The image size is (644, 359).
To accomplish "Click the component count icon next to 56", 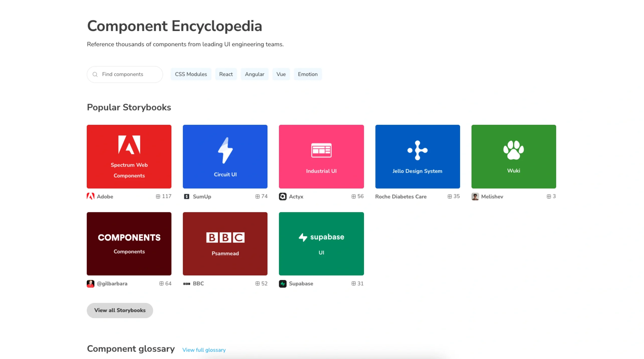I will point(353,196).
